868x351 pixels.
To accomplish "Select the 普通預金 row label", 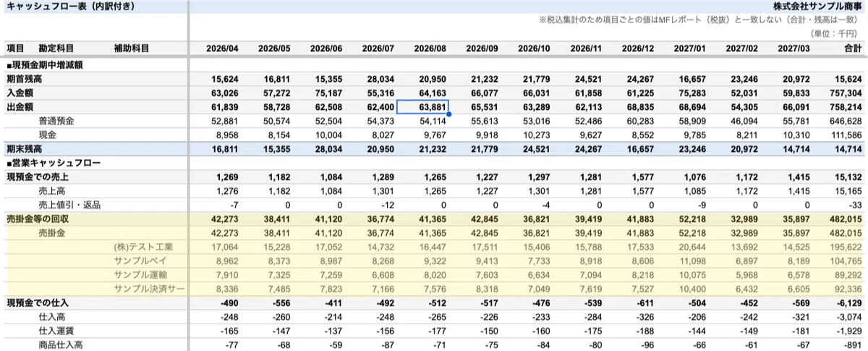I will click(x=56, y=120).
